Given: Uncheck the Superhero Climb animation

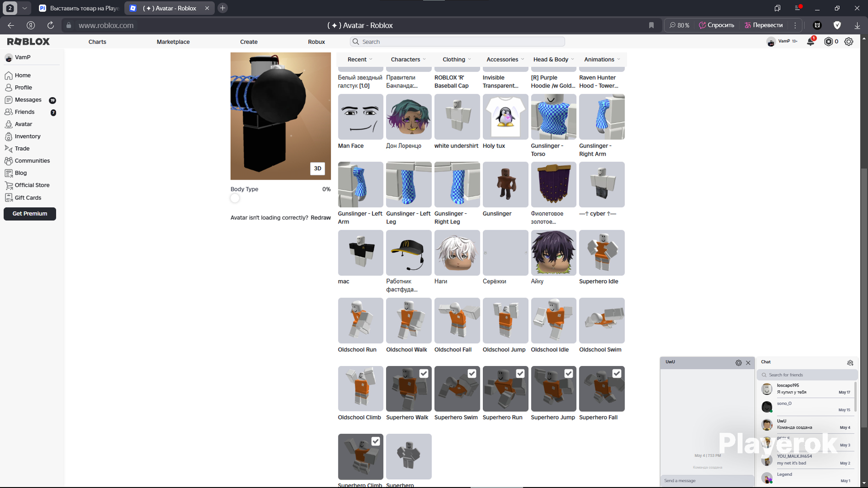Looking at the screenshot, I should 375,441.
